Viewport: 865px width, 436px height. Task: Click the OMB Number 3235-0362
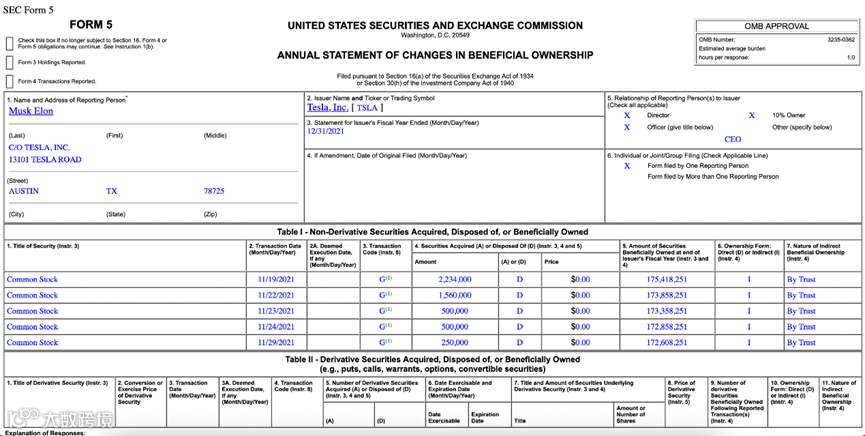point(841,40)
